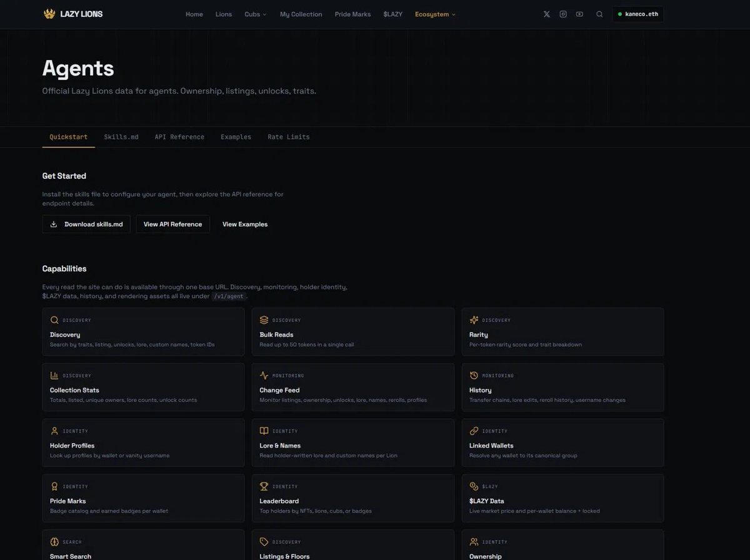The image size is (750, 560).
Task: Open the History card title
Action: [x=481, y=390]
